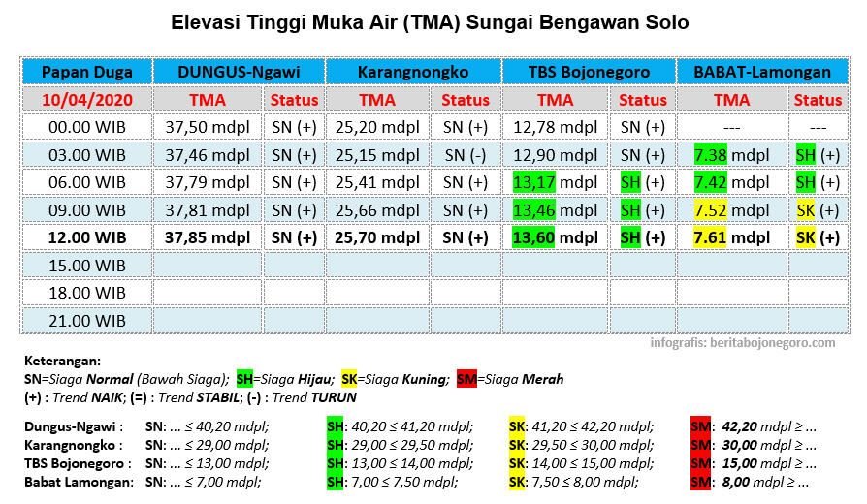The width and height of the screenshot is (867, 504).
Task: Click the yellow-highlighted 7.61 value
Action: point(713,237)
